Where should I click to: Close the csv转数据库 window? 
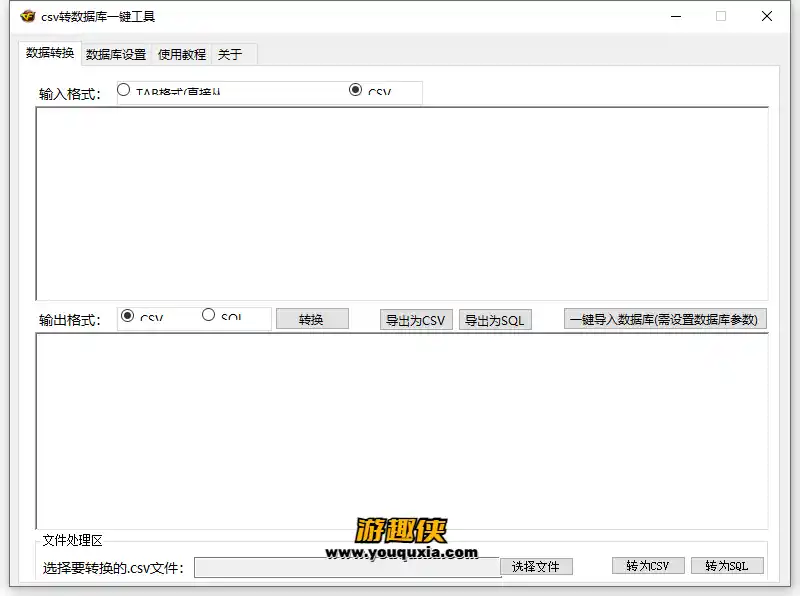(766, 16)
